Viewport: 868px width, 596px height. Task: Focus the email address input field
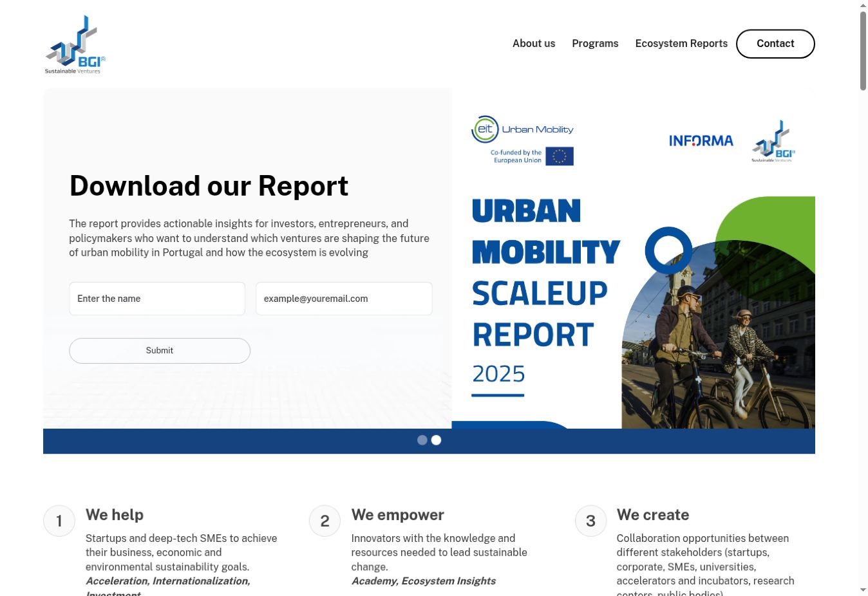click(x=344, y=299)
